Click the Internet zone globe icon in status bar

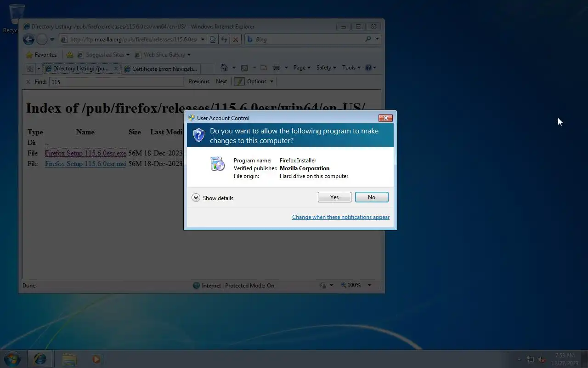click(196, 286)
